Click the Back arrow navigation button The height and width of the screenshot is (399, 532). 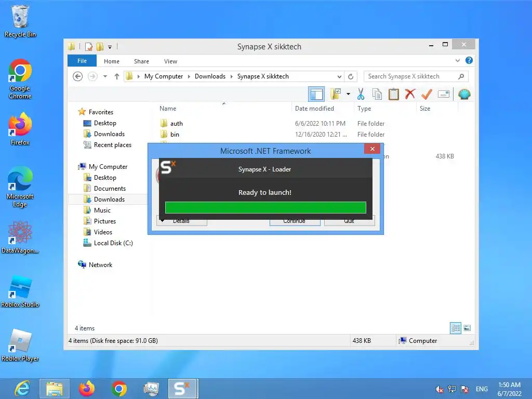click(78, 76)
